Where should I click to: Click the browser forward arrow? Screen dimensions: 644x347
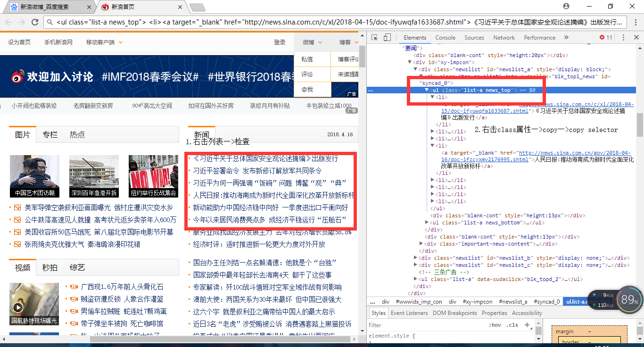22,22
